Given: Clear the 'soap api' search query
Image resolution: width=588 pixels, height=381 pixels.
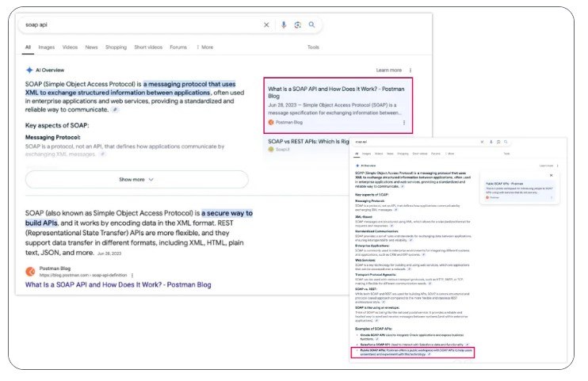Looking at the screenshot, I should coord(266,25).
